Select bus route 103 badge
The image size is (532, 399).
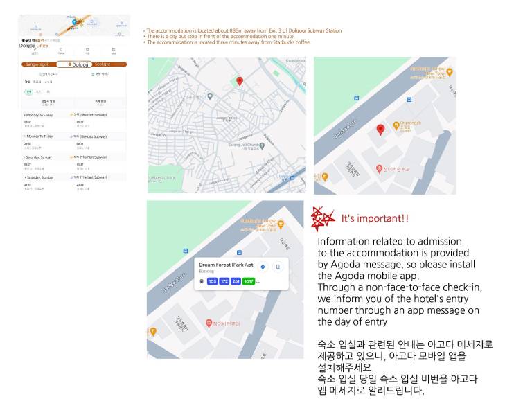coord(213,281)
